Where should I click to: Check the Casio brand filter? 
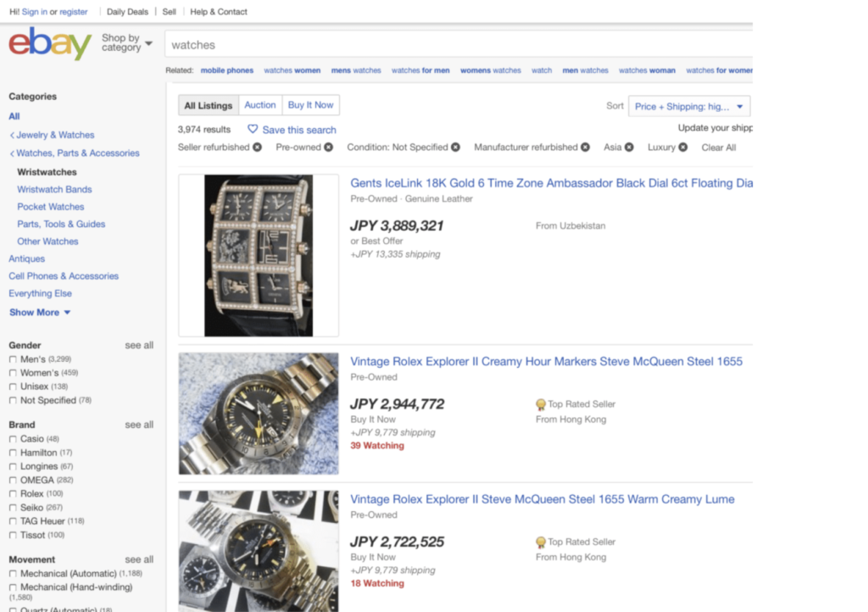point(13,439)
